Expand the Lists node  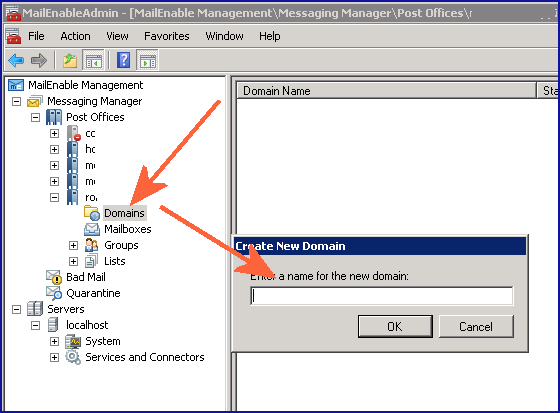click(x=73, y=261)
